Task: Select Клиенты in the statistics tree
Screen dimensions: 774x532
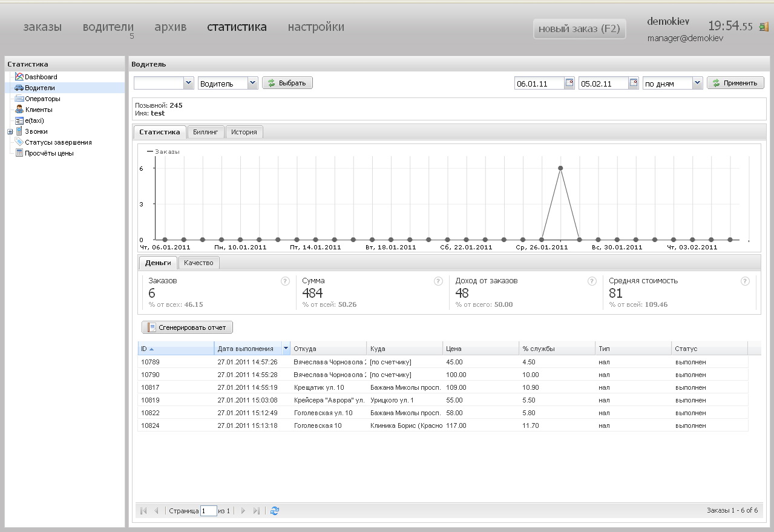Action: [x=39, y=110]
